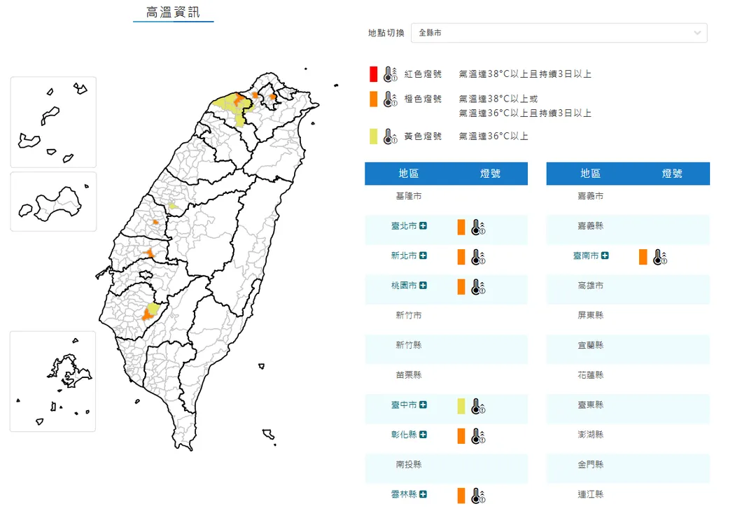
Task: Click 新竹縣 in the region table
Action: (x=408, y=345)
